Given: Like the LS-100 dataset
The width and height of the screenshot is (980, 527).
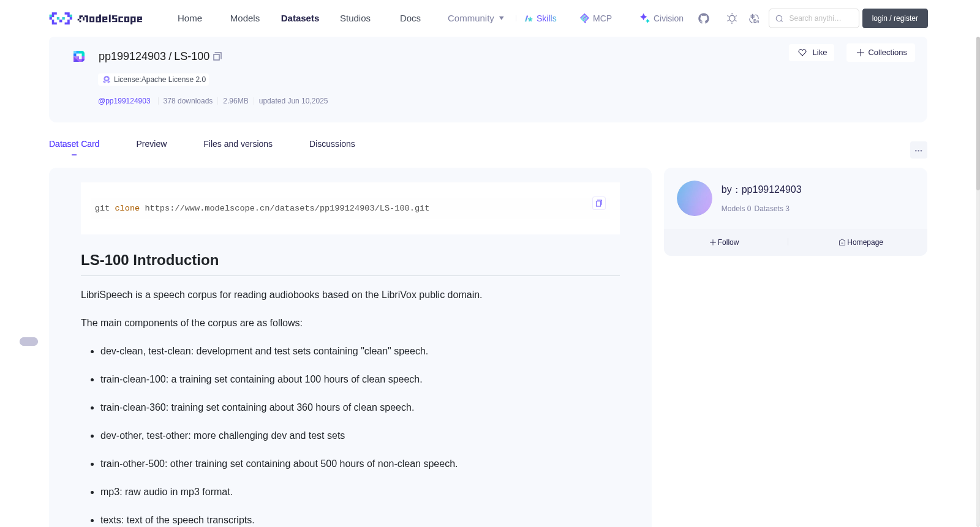Looking at the screenshot, I should [812, 53].
